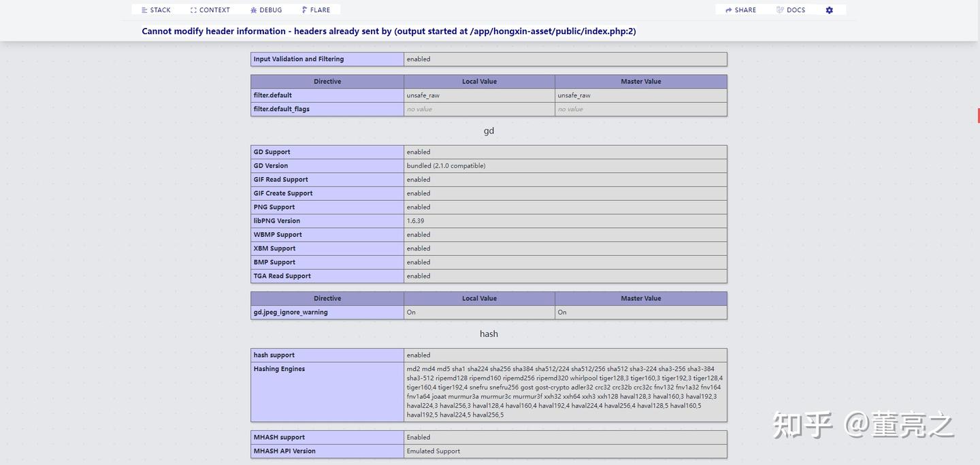Click the Docs hand icon
Image resolution: width=980 pixels, height=465 pixels.
[x=778, y=9]
